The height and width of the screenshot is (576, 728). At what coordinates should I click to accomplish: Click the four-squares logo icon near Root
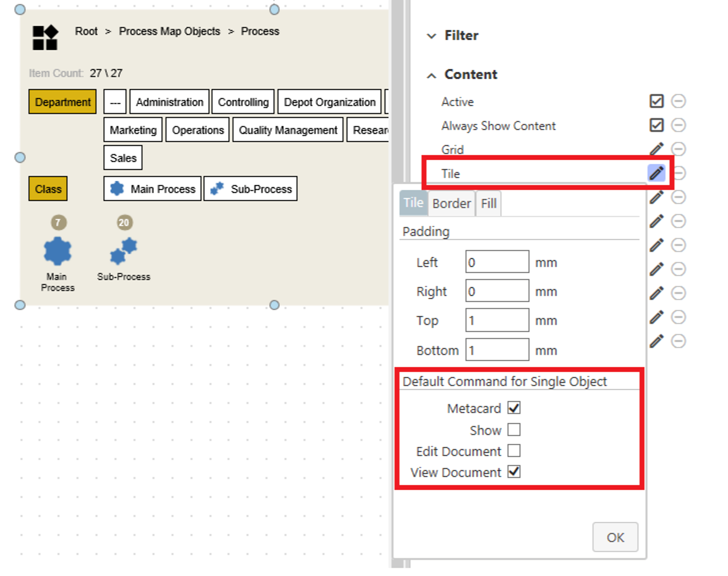[45, 38]
